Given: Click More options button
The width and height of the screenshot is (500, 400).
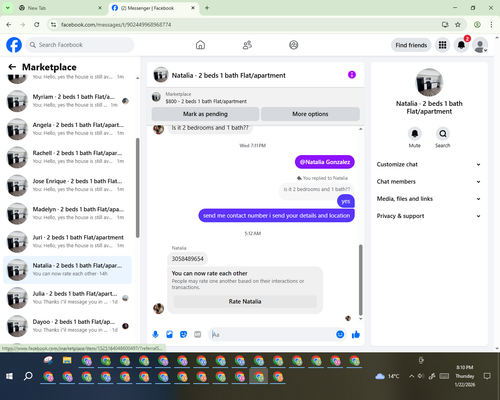Looking at the screenshot, I should click(310, 114).
